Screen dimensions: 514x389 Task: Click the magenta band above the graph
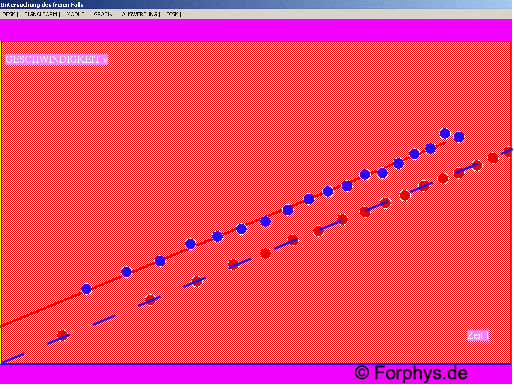(256, 30)
